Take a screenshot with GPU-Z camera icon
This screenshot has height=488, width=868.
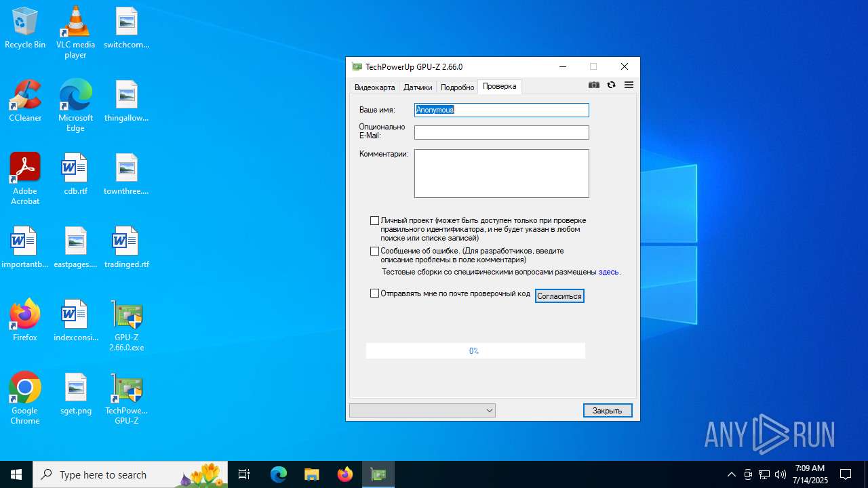pyautogui.click(x=594, y=85)
